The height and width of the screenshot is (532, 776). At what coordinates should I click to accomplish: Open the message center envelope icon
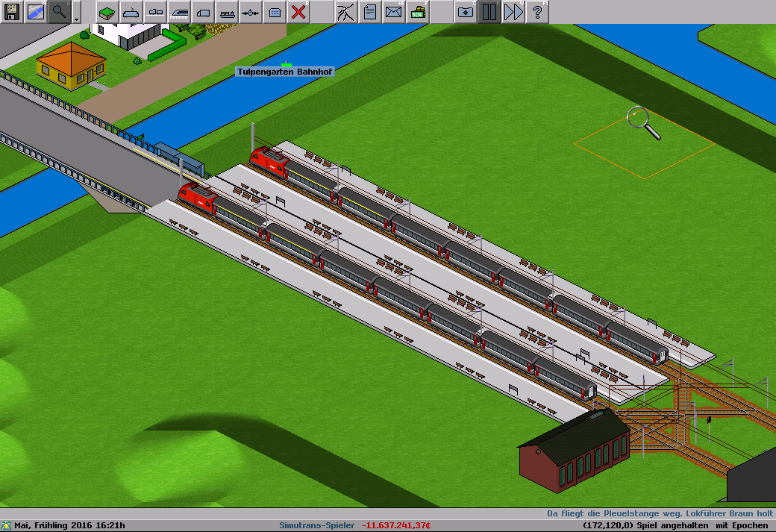click(394, 11)
